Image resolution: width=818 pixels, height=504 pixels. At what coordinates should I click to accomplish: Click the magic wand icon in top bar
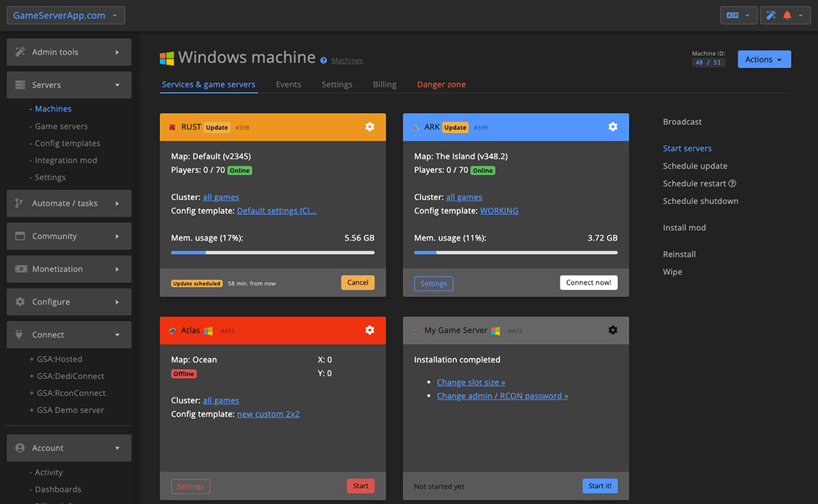pyautogui.click(x=770, y=15)
